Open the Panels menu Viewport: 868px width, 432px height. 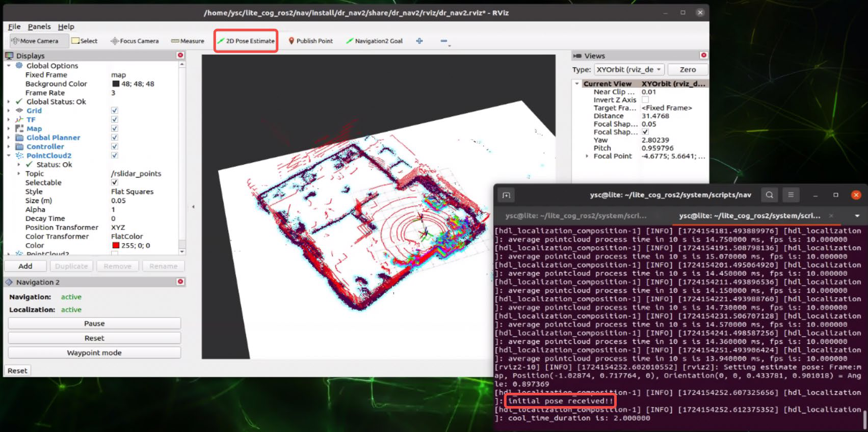point(39,27)
